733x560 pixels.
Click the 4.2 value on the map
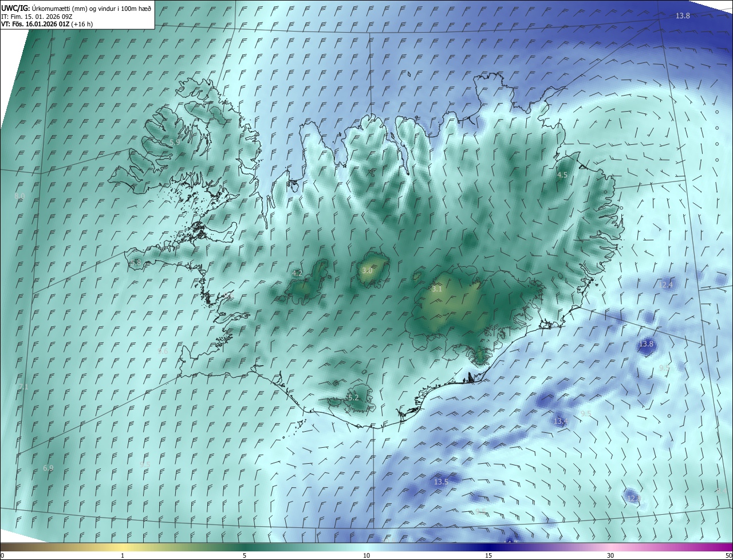297,273
